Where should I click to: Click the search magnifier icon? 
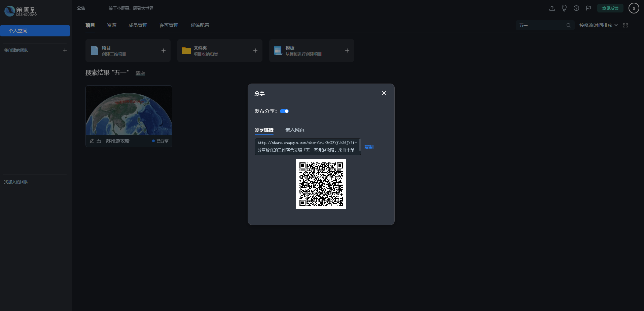tap(569, 25)
